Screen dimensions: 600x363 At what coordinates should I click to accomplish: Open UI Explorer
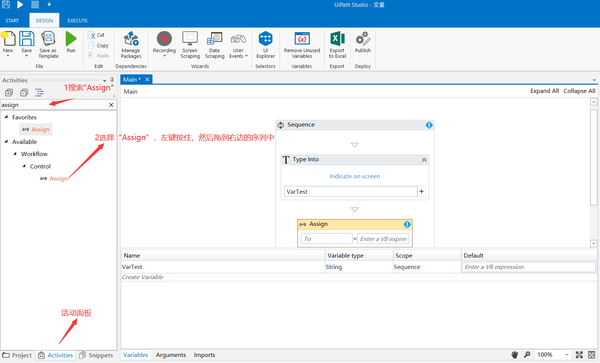tap(266, 44)
